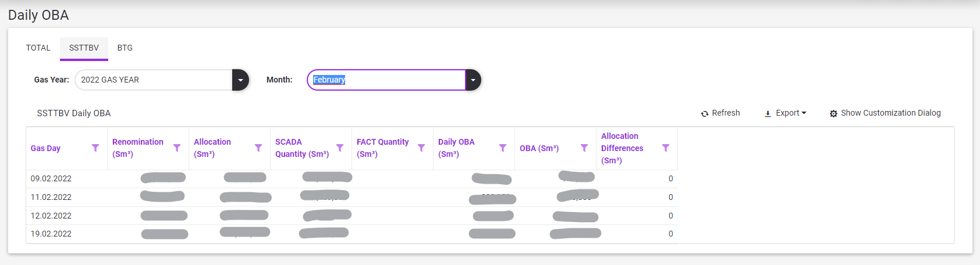Click the Gas Day column filter icon
This screenshot has width=980, height=265.
(95, 148)
